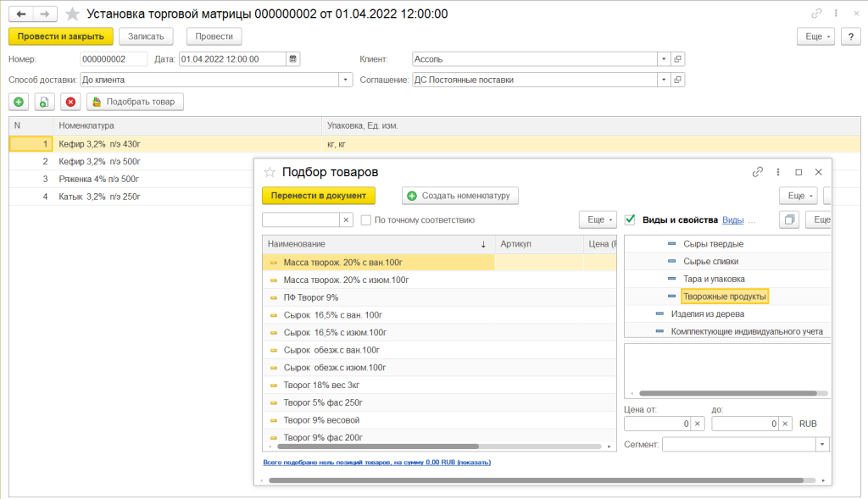Click the Артикул column header

(538, 244)
